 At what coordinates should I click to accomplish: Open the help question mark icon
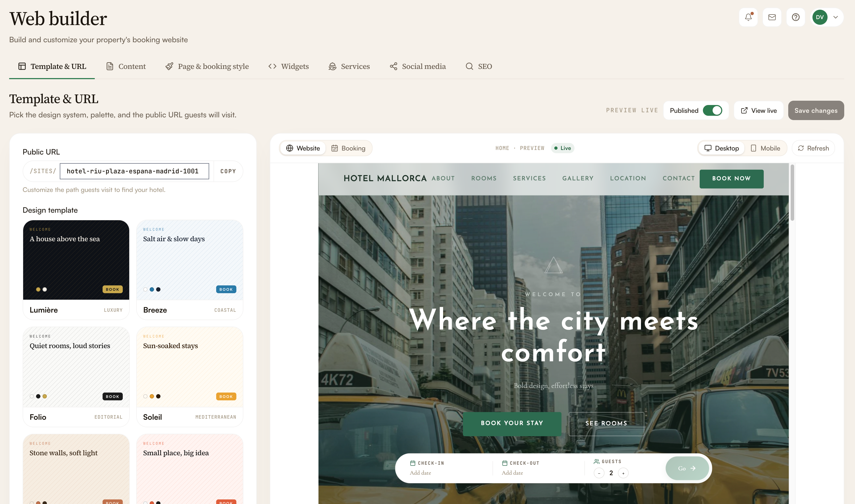pyautogui.click(x=796, y=17)
